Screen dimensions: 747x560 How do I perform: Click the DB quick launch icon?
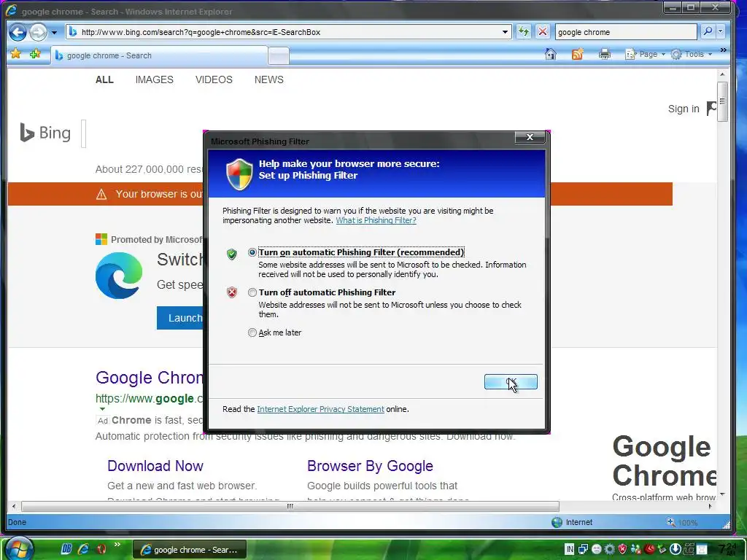coord(66,549)
